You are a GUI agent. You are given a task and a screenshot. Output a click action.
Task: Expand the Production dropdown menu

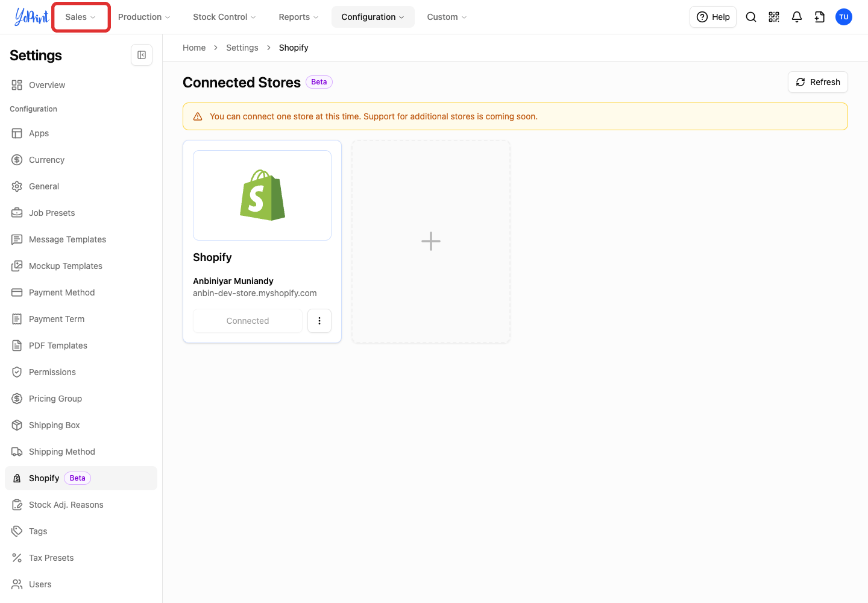pyautogui.click(x=144, y=17)
